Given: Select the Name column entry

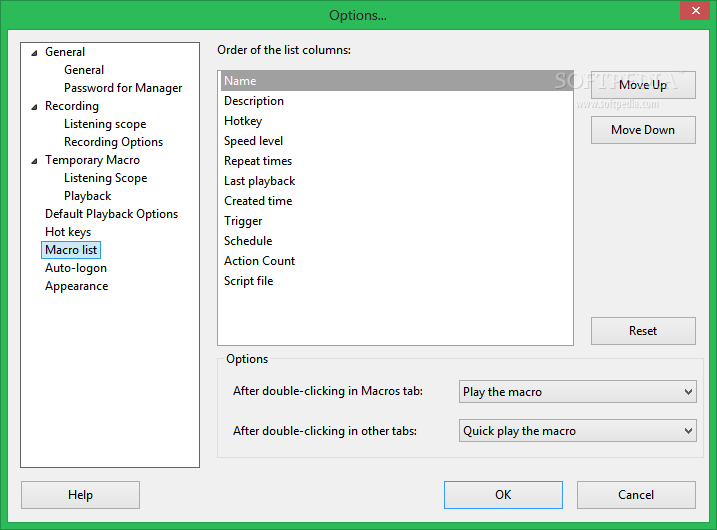Looking at the screenshot, I should (397, 81).
